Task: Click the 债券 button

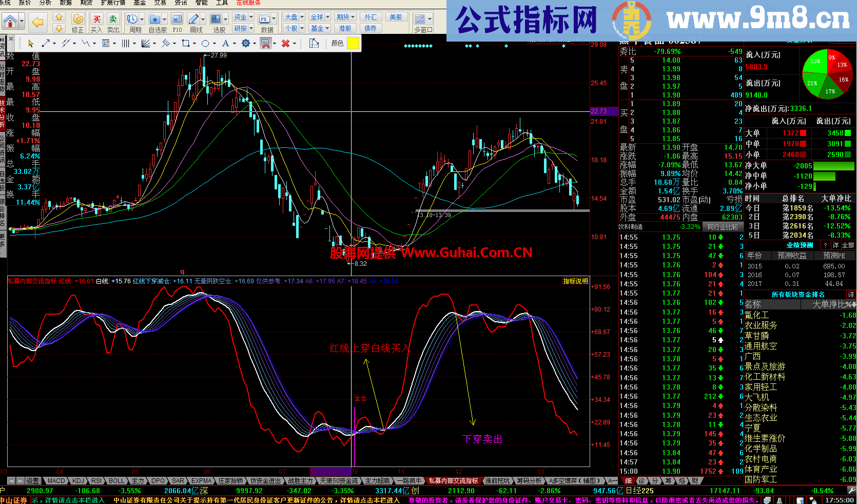Action: [x=371, y=28]
